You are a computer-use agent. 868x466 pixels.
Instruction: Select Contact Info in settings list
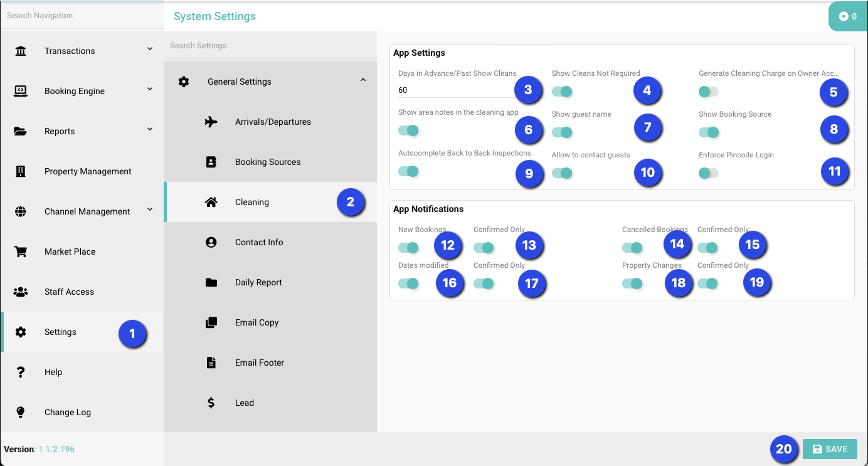click(x=258, y=242)
